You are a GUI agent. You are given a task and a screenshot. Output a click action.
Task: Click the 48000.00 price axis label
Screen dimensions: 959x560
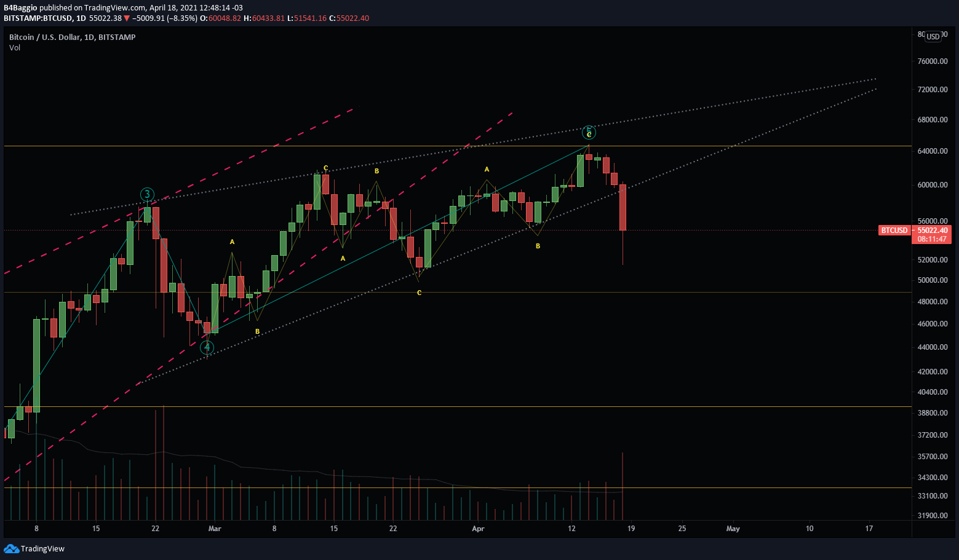(933, 302)
